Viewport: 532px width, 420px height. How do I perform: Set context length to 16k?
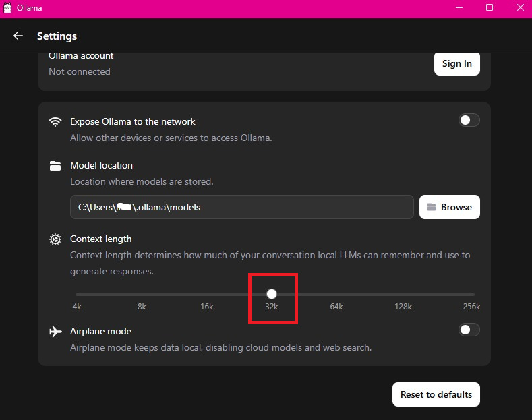(x=206, y=307)
